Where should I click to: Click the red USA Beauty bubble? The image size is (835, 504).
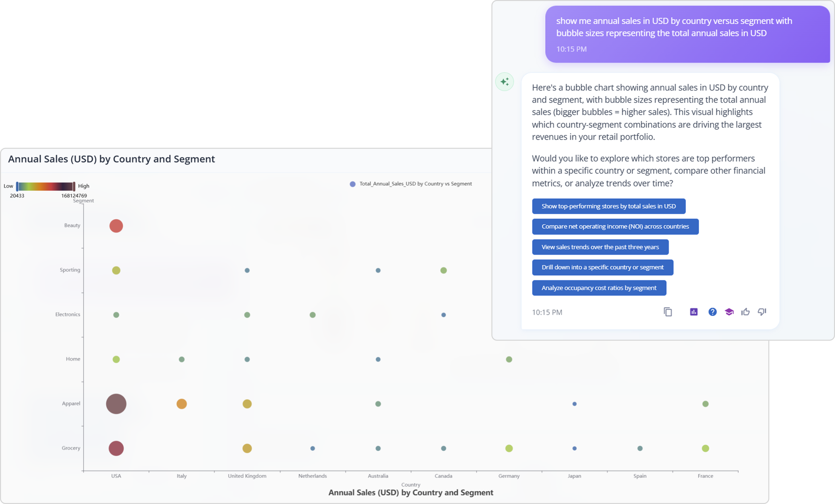116,226
